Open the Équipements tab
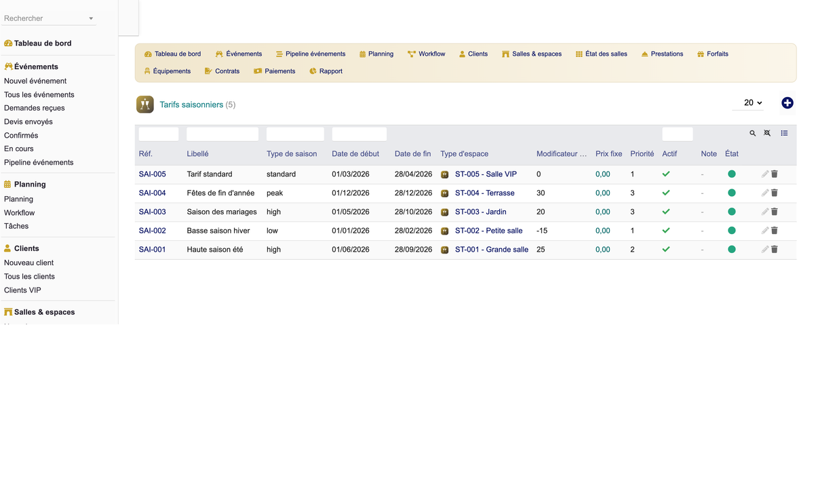Viewport: 814px width, 504px height. [168, 71]
